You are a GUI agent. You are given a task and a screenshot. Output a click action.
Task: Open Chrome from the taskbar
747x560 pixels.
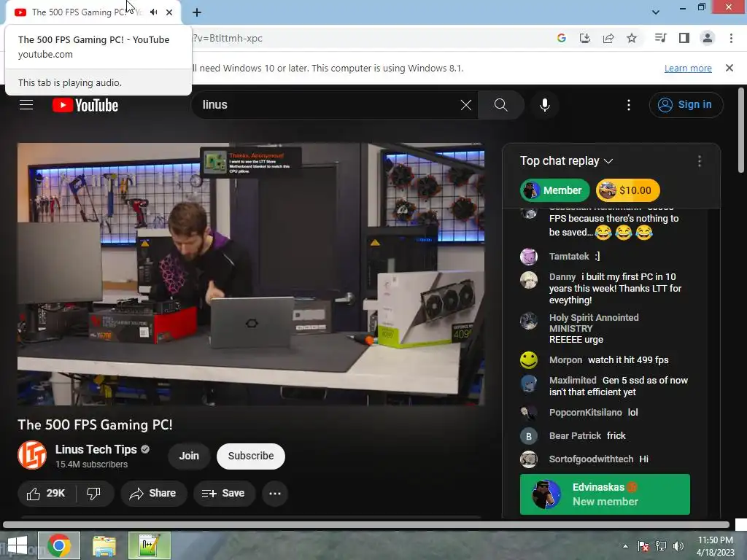pyautogui.click(x=59, y=545)
